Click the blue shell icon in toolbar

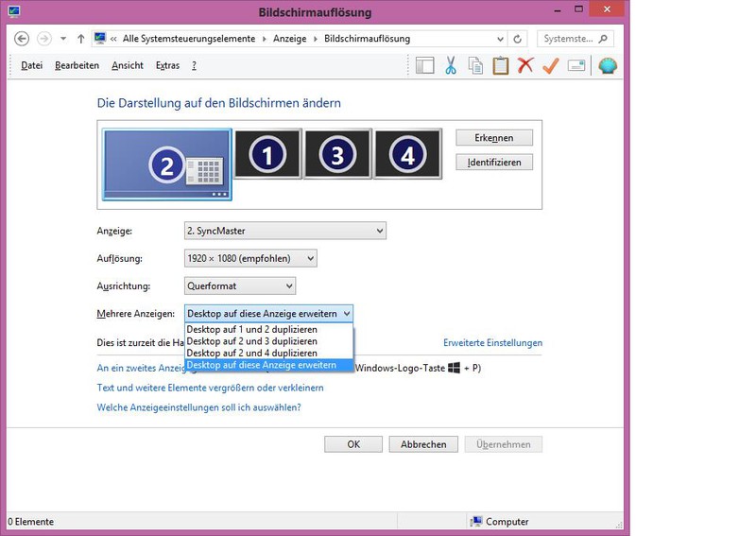pos(607,65)
